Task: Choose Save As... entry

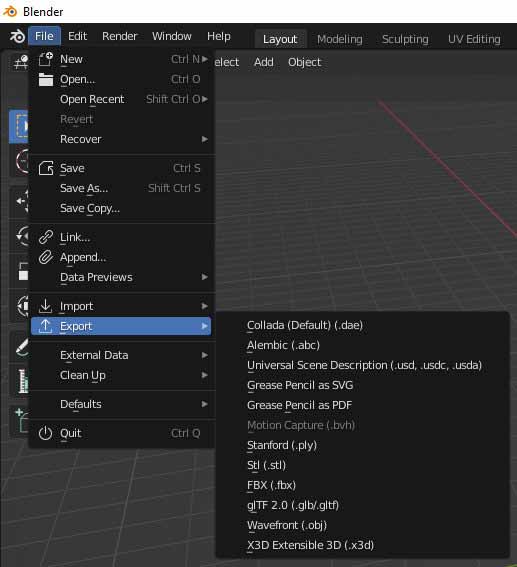Action: [x=121, y=188]
